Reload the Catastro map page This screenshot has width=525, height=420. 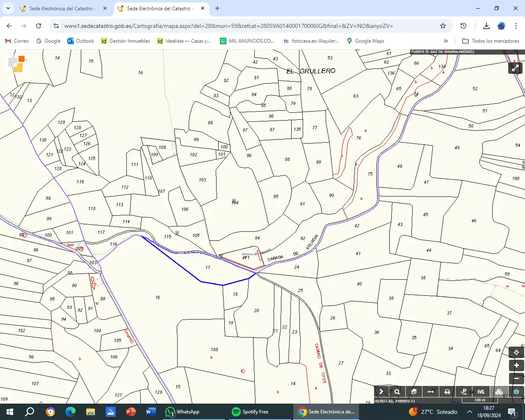pos(39,26)
